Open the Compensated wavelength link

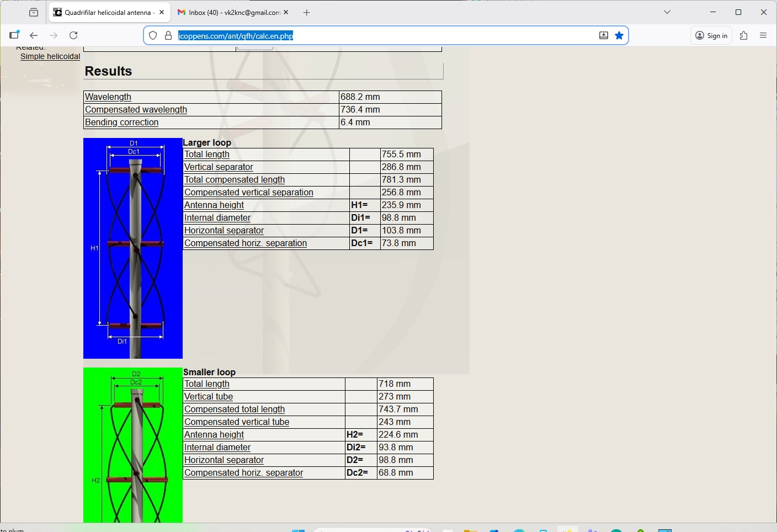(136, 109)
